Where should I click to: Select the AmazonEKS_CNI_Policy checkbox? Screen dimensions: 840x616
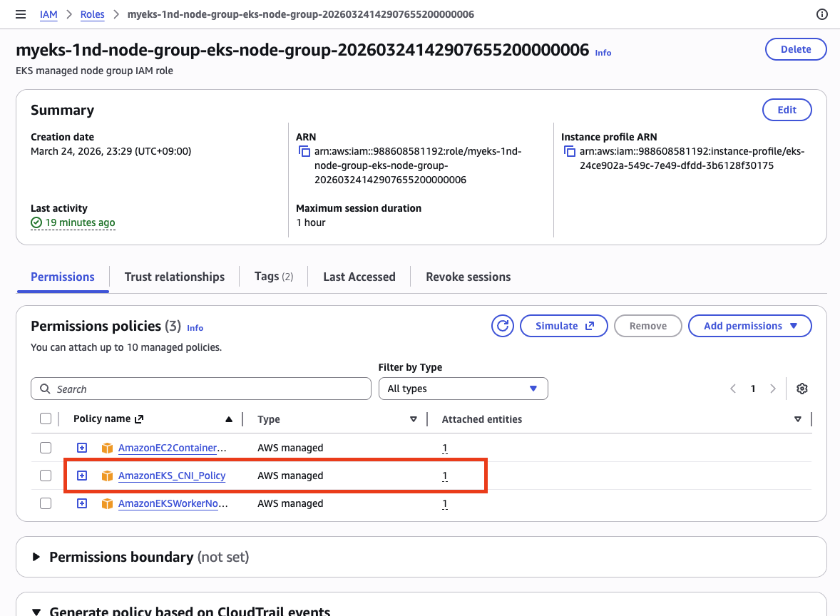(46, 475)
